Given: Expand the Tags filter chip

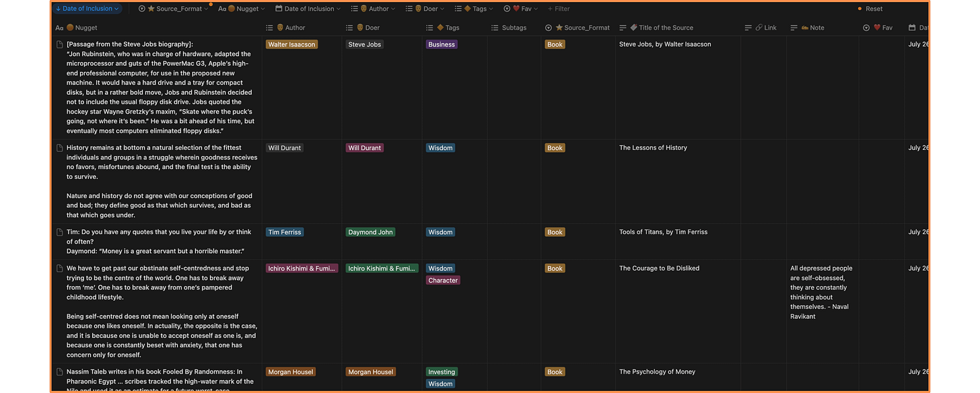Looking at the screenshot, I should pyautogui.click(x=474, y=9).
